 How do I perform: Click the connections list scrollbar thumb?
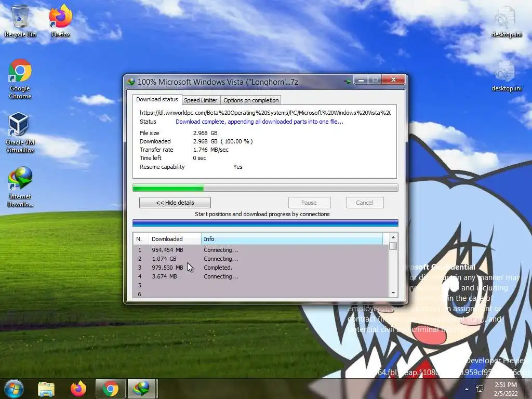(393, 246)
